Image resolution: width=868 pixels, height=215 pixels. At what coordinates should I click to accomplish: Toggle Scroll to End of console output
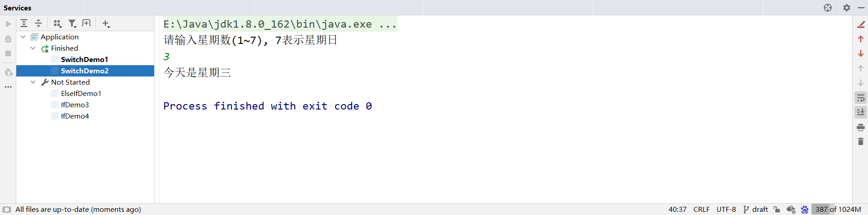[861, 112]
